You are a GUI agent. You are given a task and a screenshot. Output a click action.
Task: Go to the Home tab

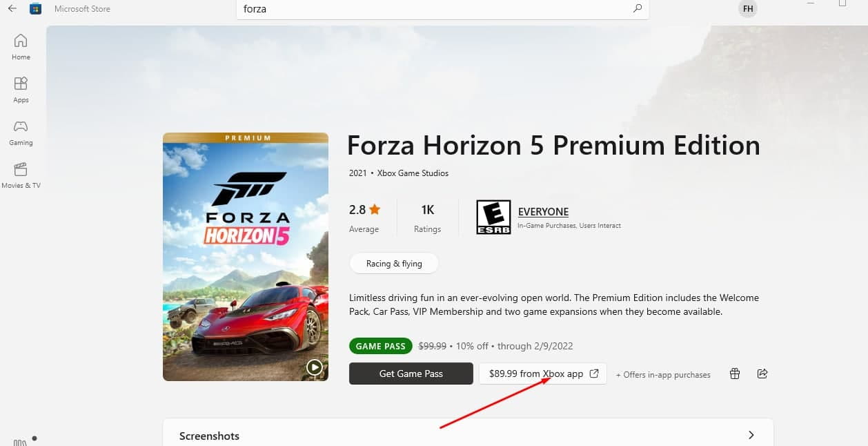(21, 47)
